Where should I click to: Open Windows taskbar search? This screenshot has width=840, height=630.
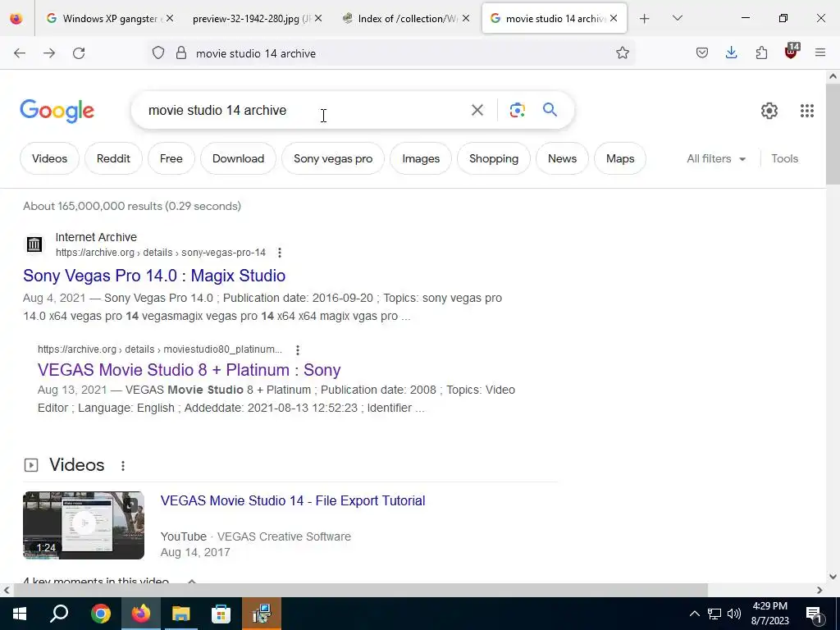59,614
